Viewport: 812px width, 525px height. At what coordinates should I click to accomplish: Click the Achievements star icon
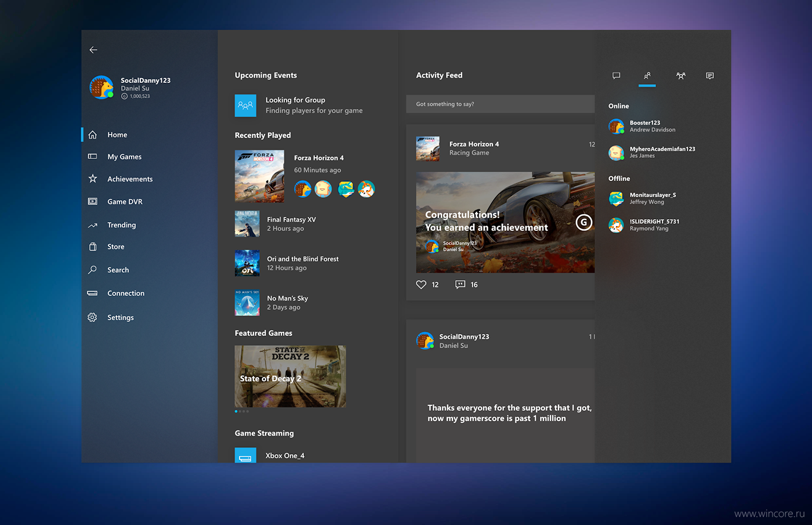point(93,179)
